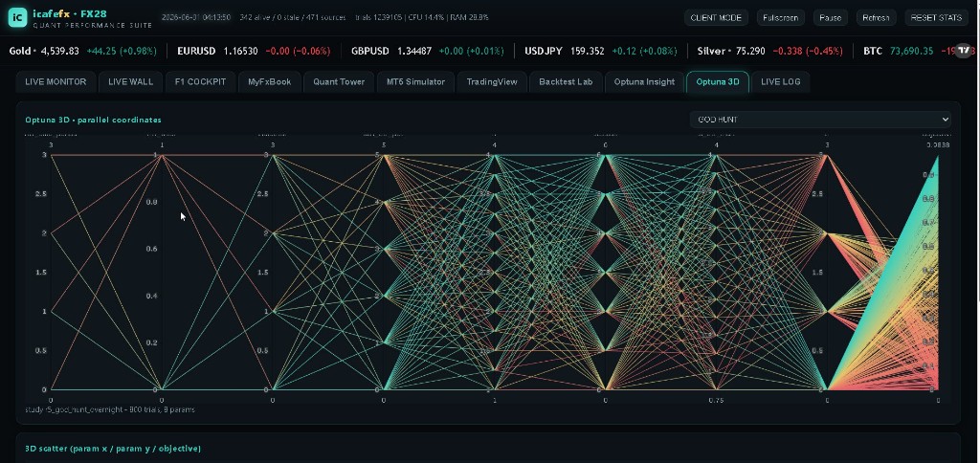Open the GOD HUNT study dropdown
The image size is (980, 463).
(x=820, y=120)
